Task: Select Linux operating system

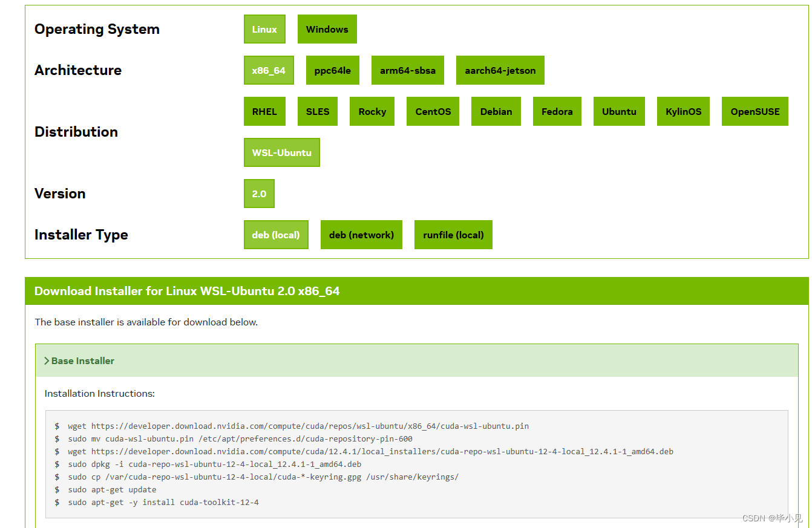Action: 264,29
